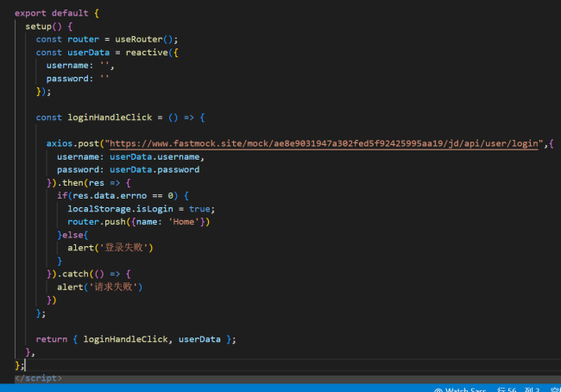
Task: Click the "password: ''" reactive property line
Action: click(x=78, y=79)
